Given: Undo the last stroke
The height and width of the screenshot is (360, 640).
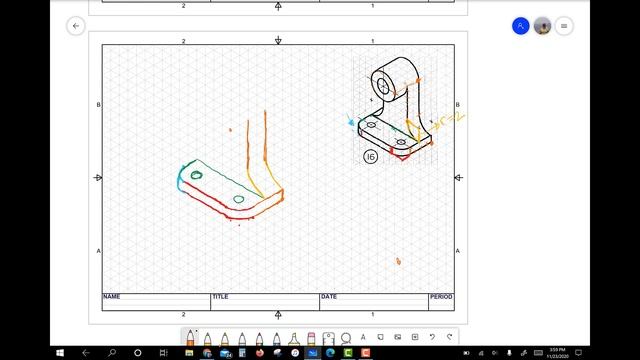Looking at the screenshot, I should 432,337.
